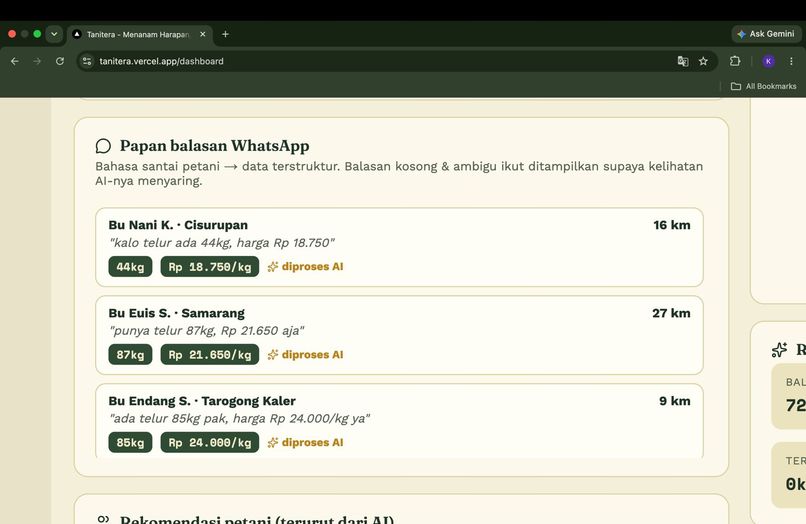Image resolution: width=806 pixels, height=524 pixels.
Task: Click the 27 km distance label
Action: pos(671,313)
